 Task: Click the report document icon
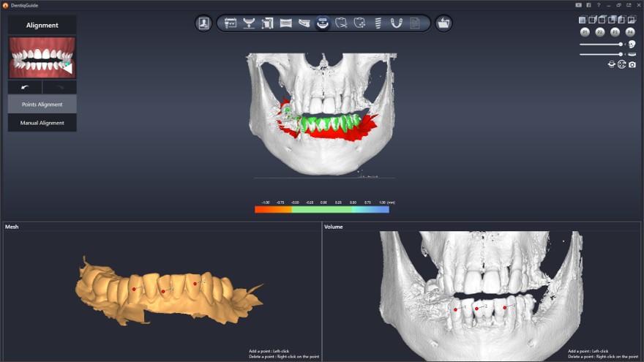coord(415,23)
